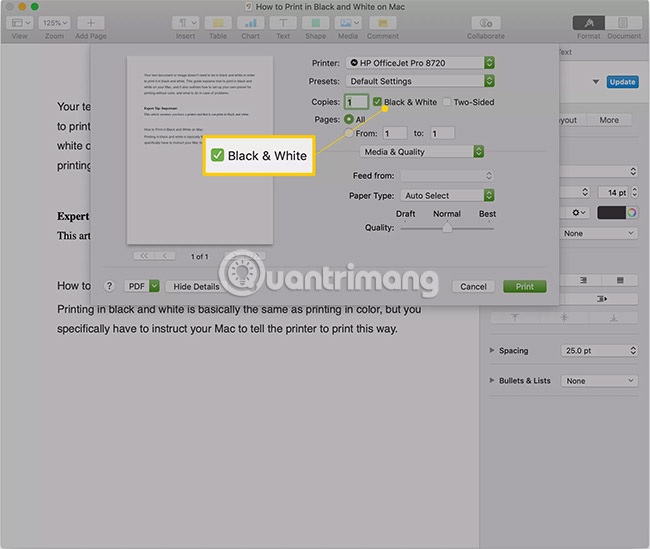Click the Add Page plus icon

click(90, 23)
